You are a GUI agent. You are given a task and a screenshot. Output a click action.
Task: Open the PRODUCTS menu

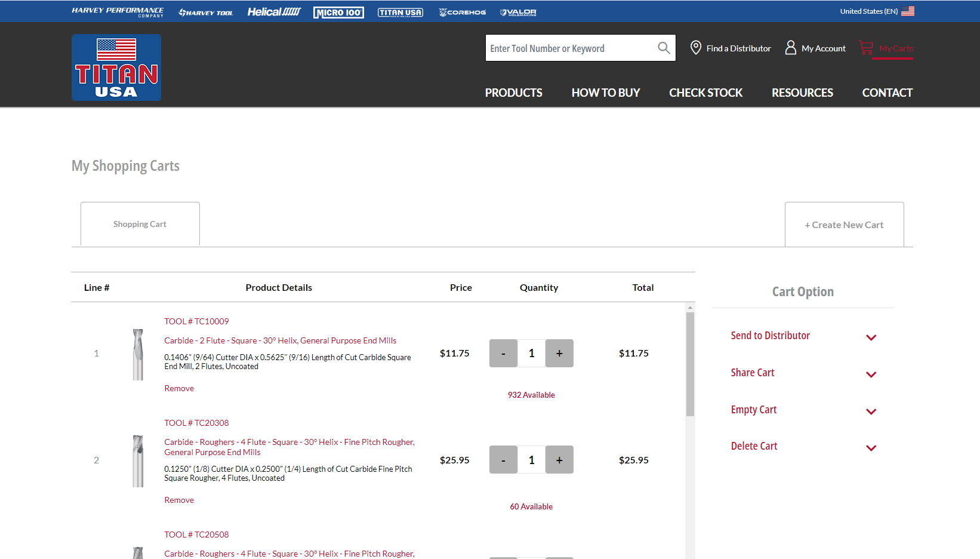click(513, 93)
